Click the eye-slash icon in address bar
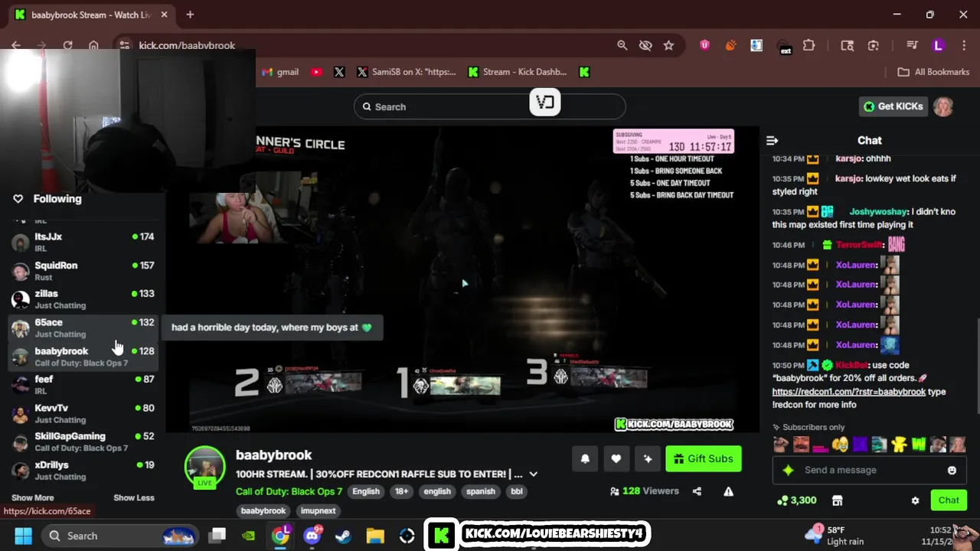This screenshot has height=551, width=980. (x=645, y=45)
